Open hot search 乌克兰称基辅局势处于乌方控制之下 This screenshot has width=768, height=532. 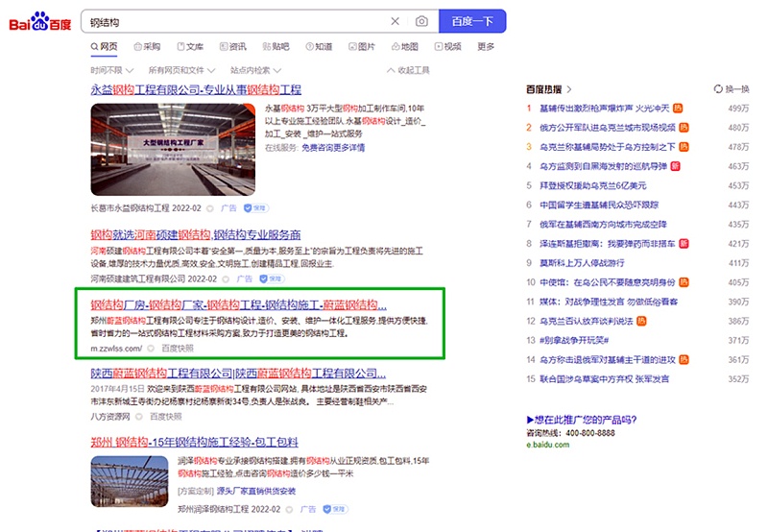coord(608,147)
